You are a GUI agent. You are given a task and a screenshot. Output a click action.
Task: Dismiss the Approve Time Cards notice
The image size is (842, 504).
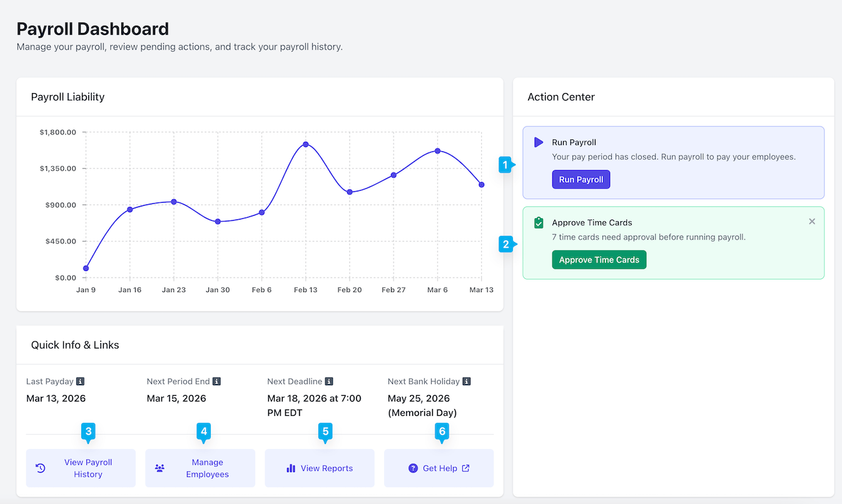coord(812,221)
